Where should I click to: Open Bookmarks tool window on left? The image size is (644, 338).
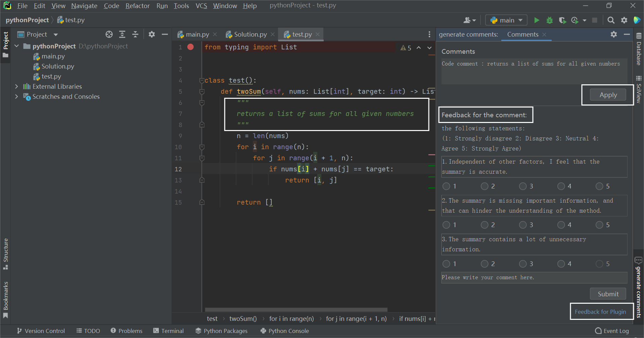click(x=6, y=300)
